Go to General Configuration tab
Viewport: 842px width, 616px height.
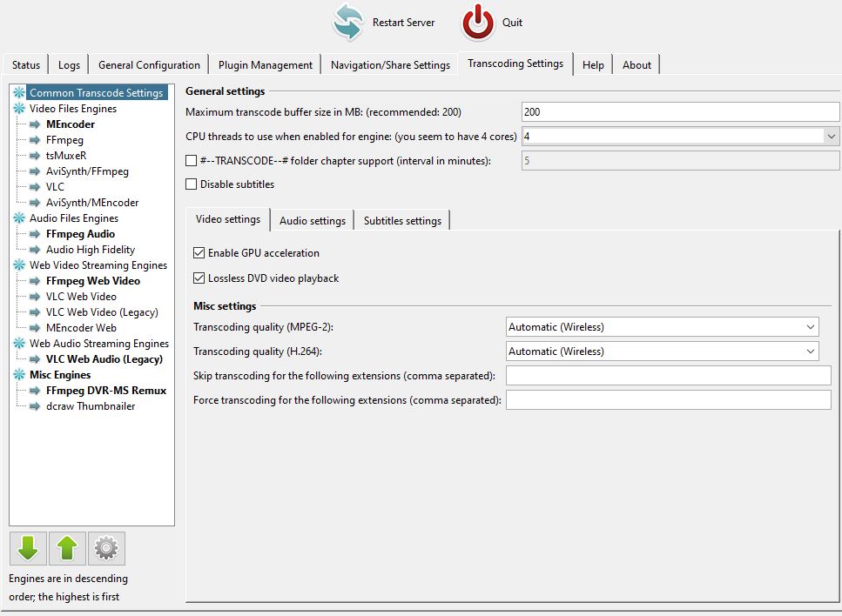(x=149, y=65)
